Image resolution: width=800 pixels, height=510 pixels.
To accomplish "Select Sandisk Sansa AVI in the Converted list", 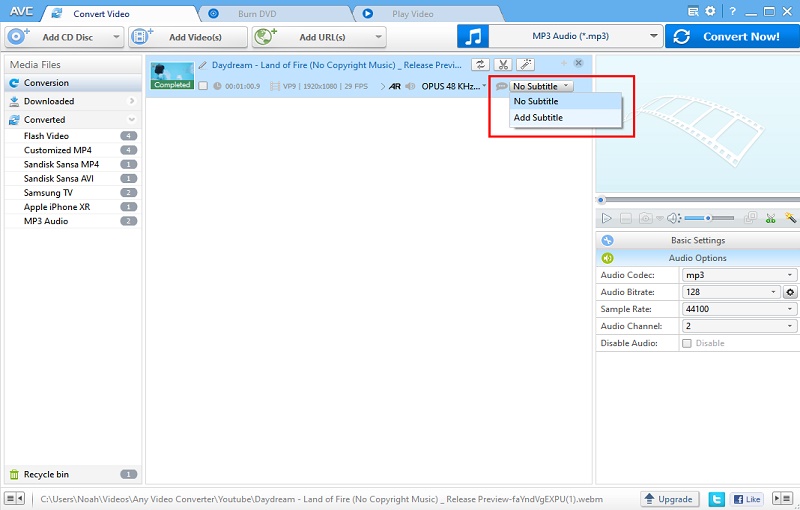I will pos(73,178).
